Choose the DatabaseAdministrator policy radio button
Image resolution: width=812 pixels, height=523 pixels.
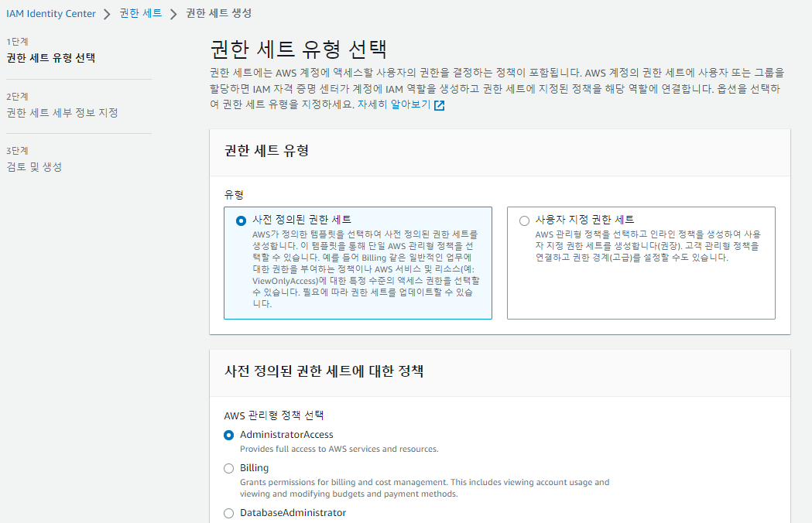coord(229,513)
